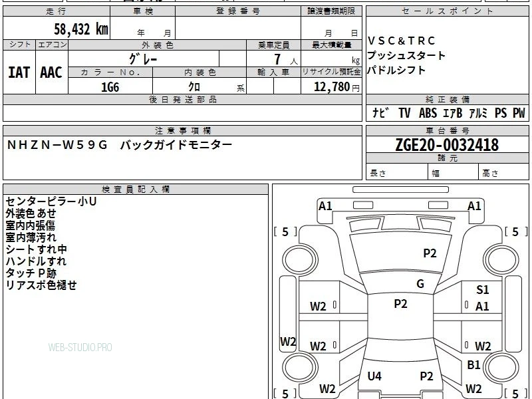Select the U4 mark on the diagram
The image size is (532, 399).
(374, 376)
